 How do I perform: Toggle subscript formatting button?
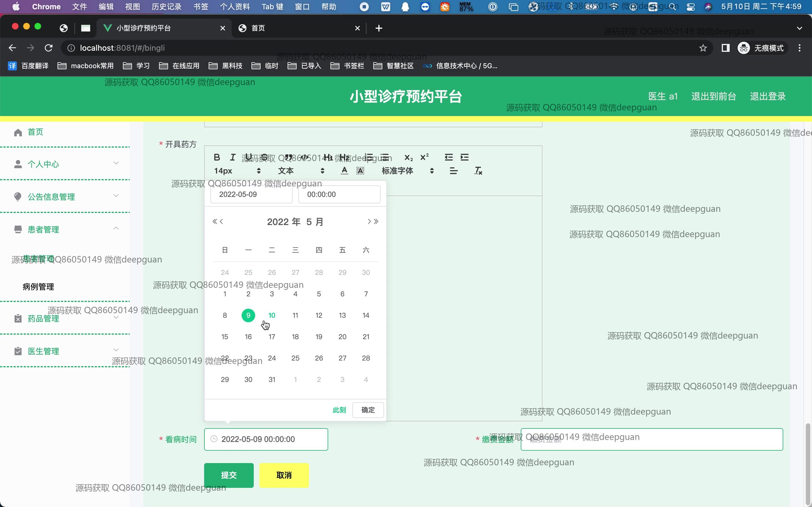[408, 157]
